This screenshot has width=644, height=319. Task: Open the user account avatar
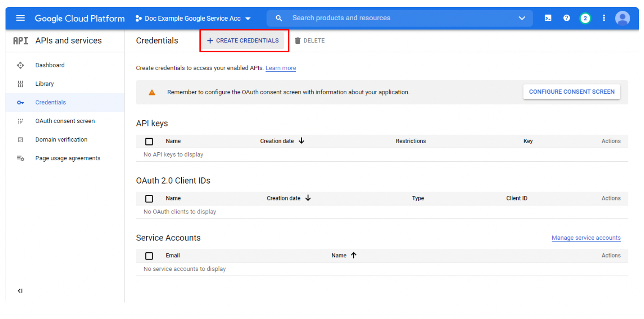click(x=622, y=18)
